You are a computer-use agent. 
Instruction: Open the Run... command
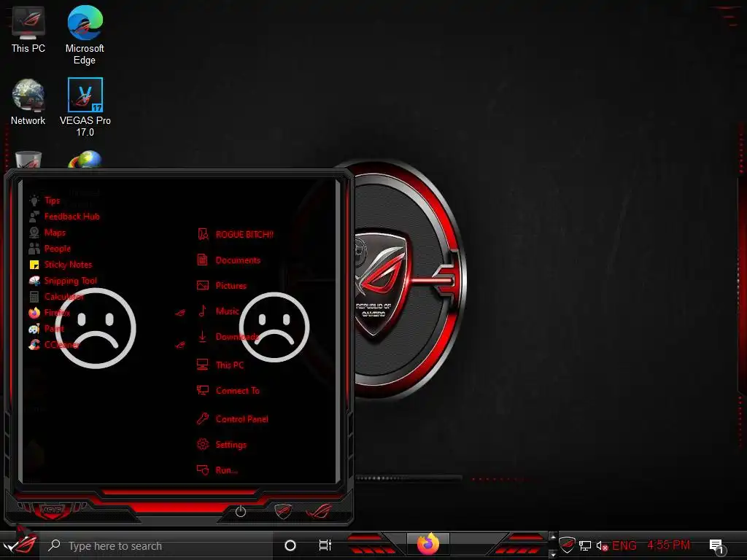(x=226, y=470)
